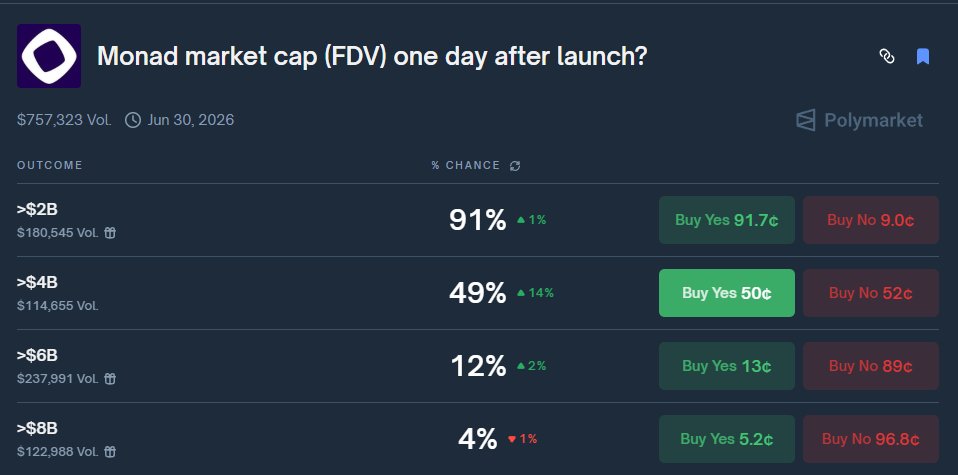The image size is (958, 475).
Task: Click gift rewards icon on >$8B row
Action: pyautogui.click(x=110, y=452)
